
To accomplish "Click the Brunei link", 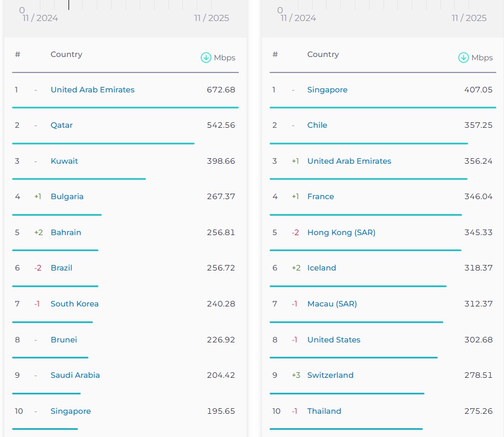I will pyautogui.click(x=64, y=340).
